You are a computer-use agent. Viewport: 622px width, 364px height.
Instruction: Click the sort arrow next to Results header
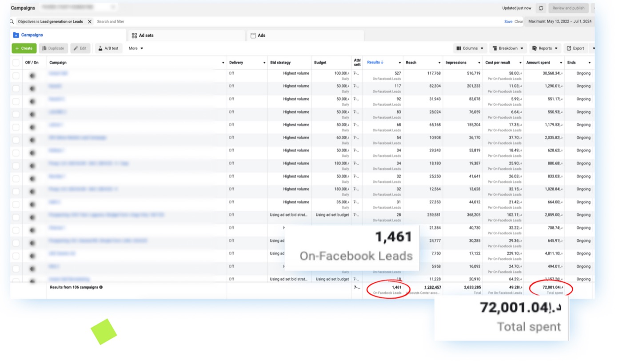coord(382,63)
